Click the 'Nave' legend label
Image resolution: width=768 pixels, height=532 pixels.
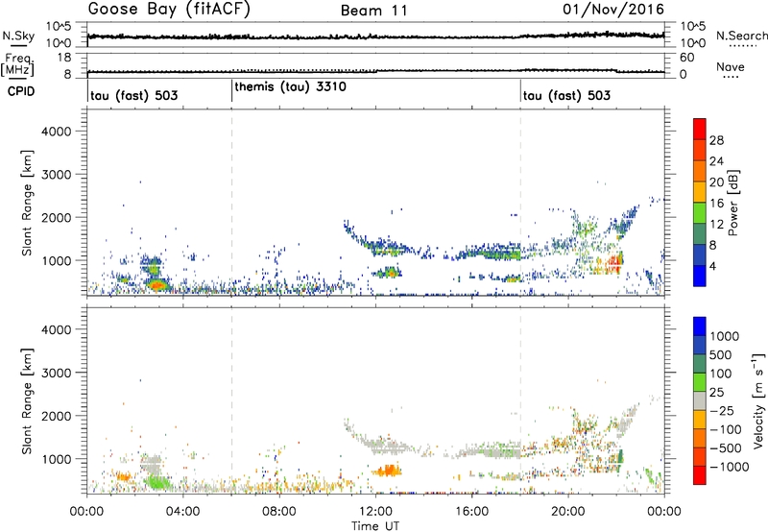coord(731,66)
